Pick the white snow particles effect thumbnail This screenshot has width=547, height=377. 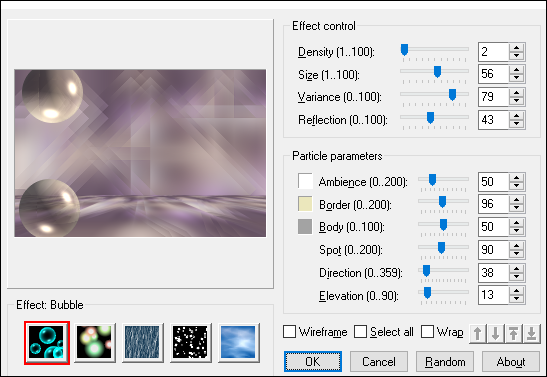pyautogui.click(x=190, y=343)
